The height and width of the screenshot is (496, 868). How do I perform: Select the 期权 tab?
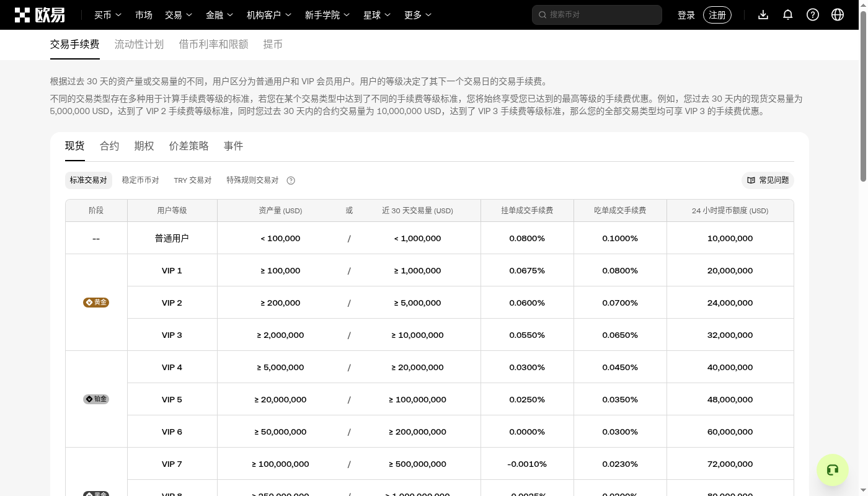(x=144, y=146)
